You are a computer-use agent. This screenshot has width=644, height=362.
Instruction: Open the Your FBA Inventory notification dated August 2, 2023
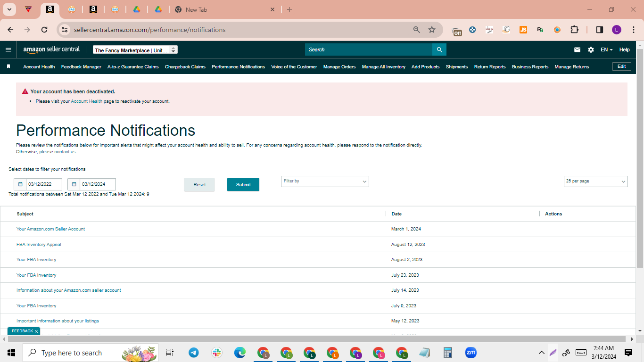[36, 260]
